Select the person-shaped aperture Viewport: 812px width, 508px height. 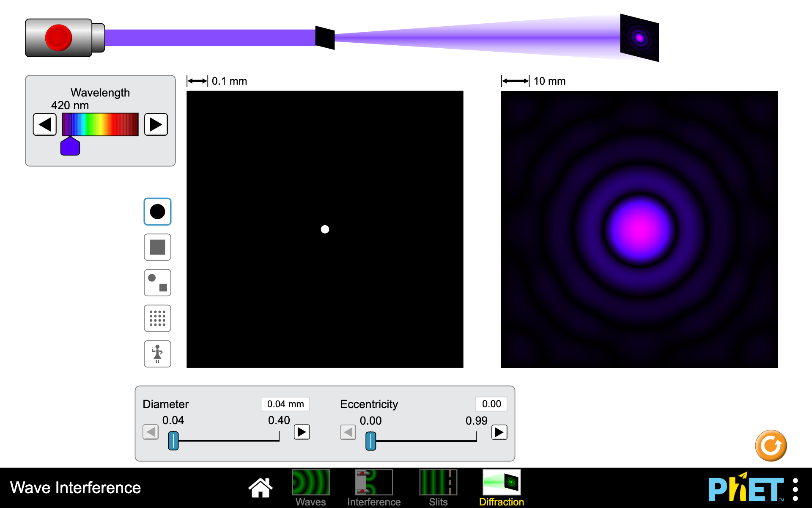157,353
